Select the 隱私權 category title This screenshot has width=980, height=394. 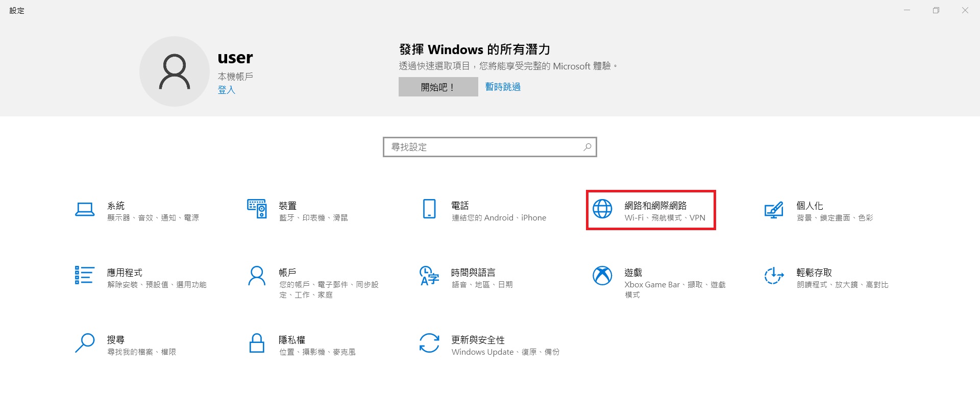coord(292,340)
